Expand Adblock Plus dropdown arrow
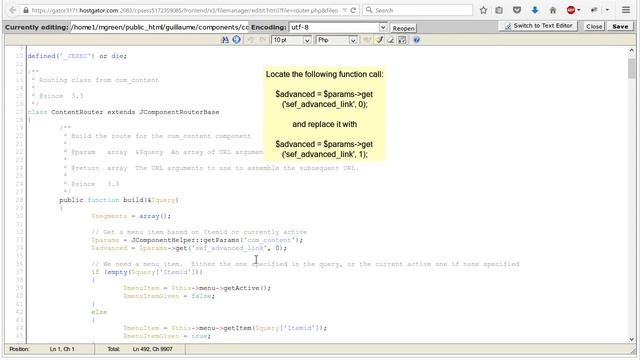This screenshot has height=360, width=640. pos(579,10)
